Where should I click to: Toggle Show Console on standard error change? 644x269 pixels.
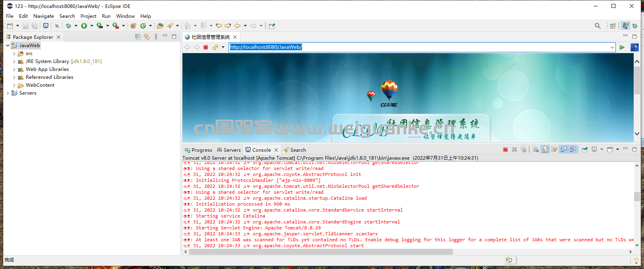pyautogui.click(x=573, y=150)
